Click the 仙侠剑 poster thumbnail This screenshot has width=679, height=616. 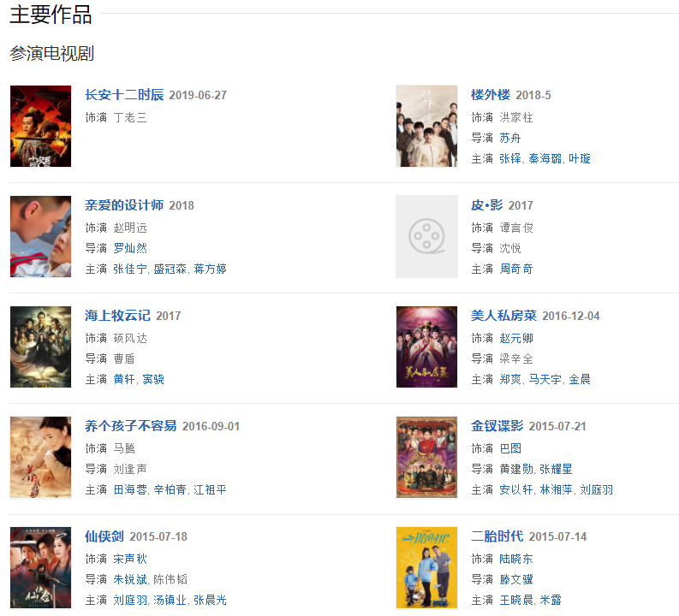pyautogui.click(x=41, y=567)
